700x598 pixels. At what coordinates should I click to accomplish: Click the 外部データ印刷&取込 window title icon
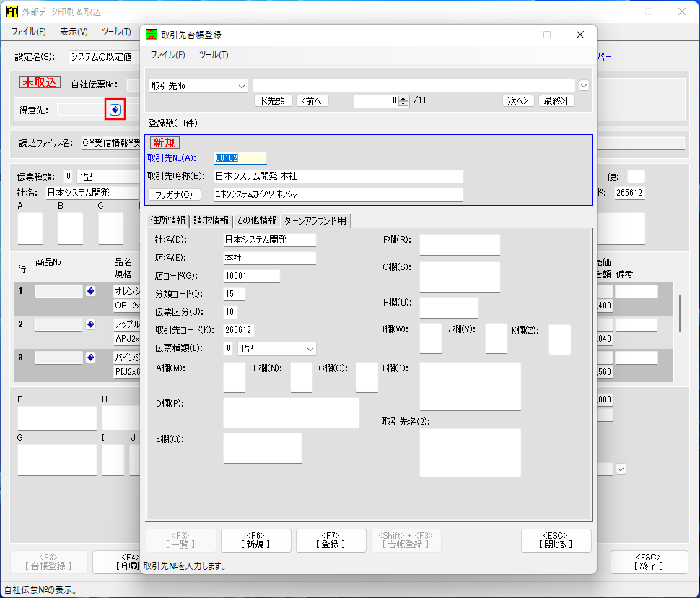pos(12,12)
